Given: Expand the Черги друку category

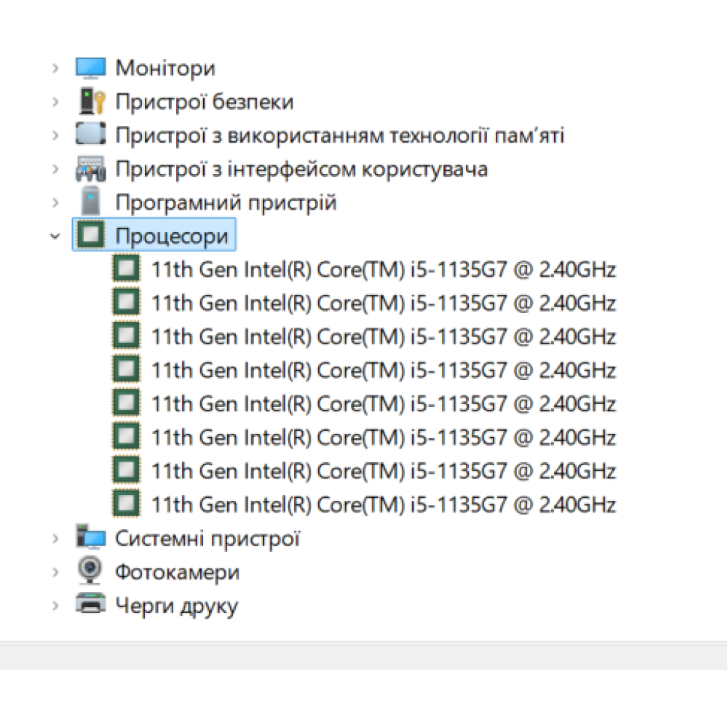Looking at the screenshot, I should [55, 606].
